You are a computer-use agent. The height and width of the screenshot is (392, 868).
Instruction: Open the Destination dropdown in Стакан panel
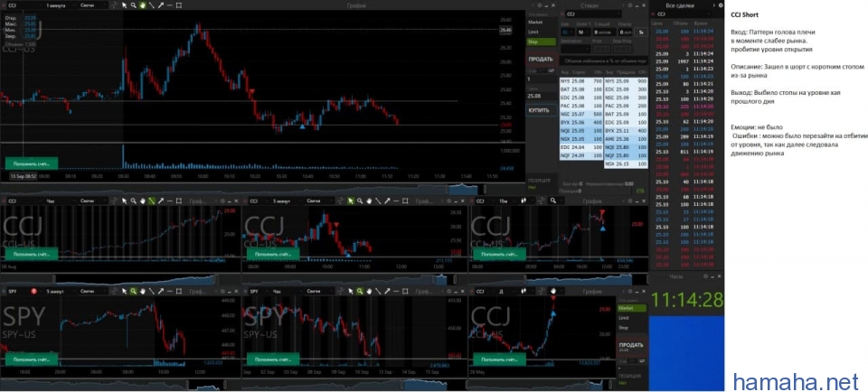tap(575, 49)
